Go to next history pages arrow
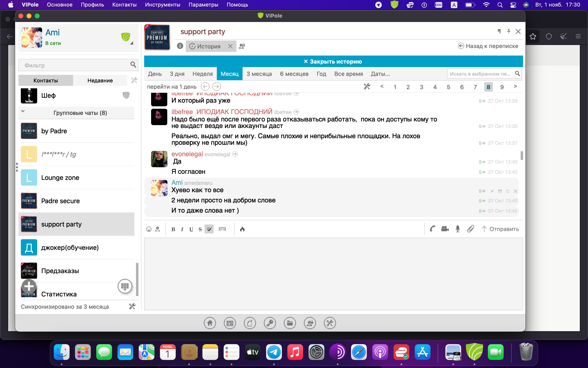 515,86
